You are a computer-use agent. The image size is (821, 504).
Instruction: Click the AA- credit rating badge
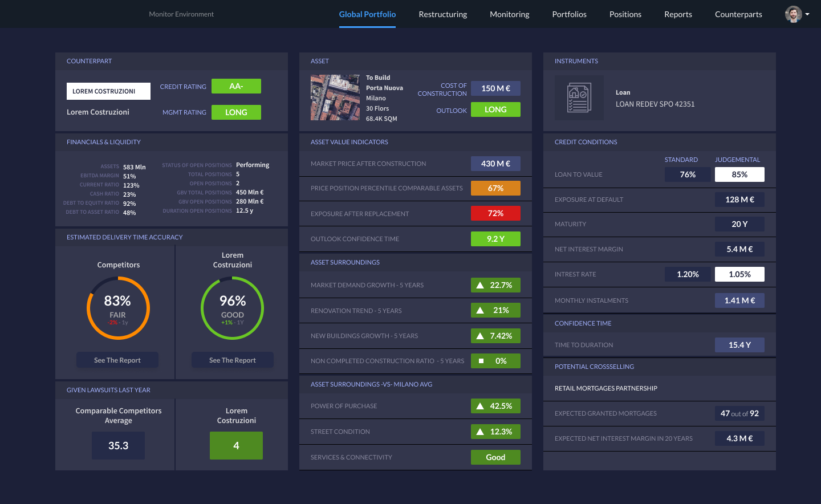pos(236,86)
